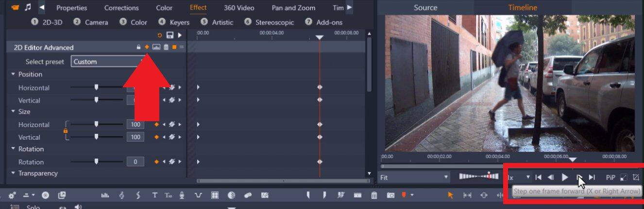The image size is (644, 209).
Task: Play the preview
Action: [564, 177]
